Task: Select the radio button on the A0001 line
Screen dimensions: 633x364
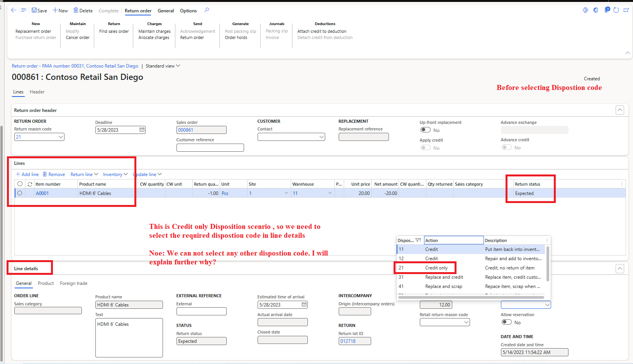Action: tap(20, 193)
